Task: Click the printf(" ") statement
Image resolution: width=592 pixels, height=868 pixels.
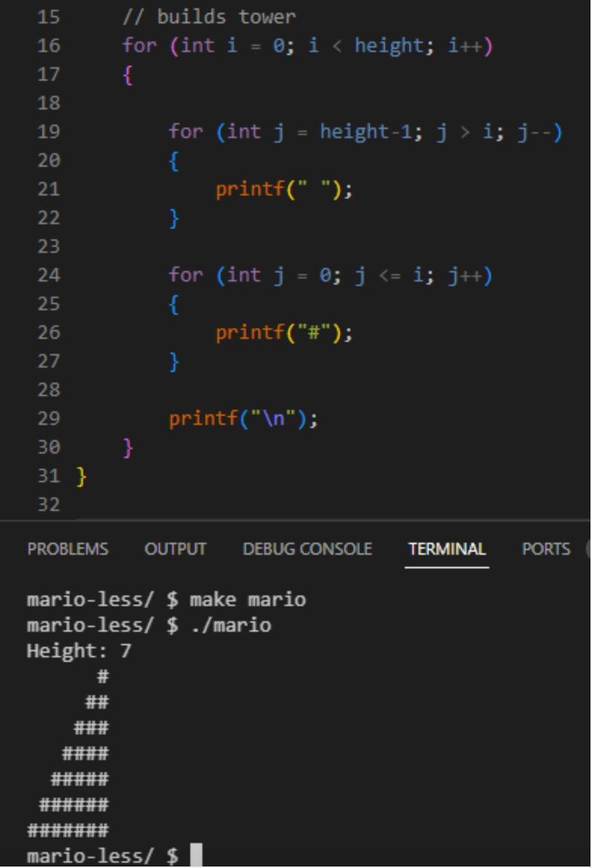Action: (283, 189)
